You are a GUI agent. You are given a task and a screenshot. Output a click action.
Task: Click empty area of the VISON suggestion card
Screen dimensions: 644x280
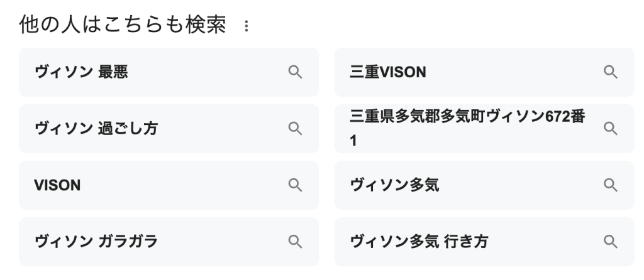185,185
